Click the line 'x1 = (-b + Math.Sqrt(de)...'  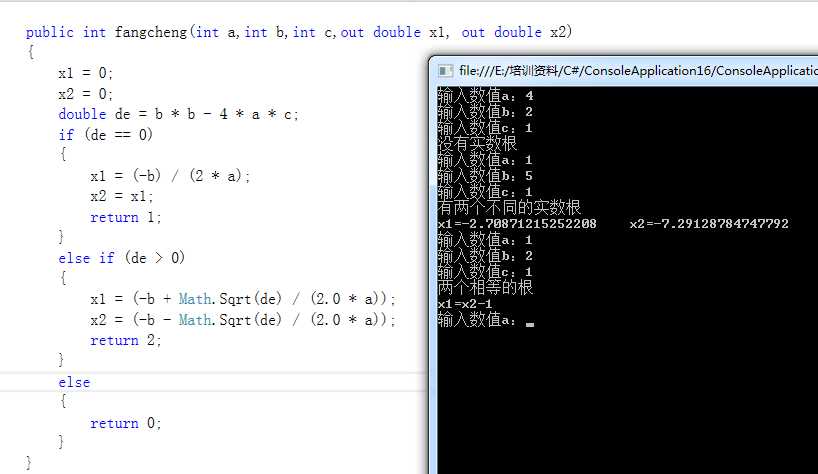[243, 299]
